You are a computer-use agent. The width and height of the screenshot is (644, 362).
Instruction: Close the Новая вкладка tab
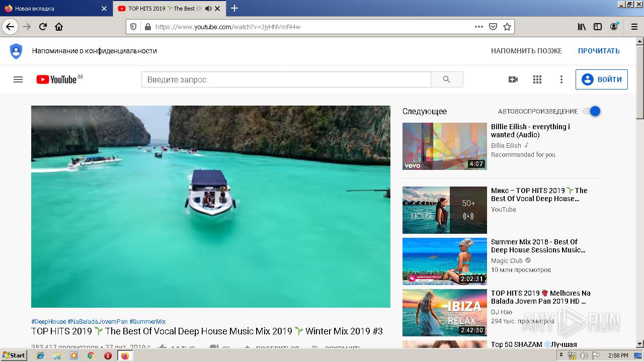[104, 9]
